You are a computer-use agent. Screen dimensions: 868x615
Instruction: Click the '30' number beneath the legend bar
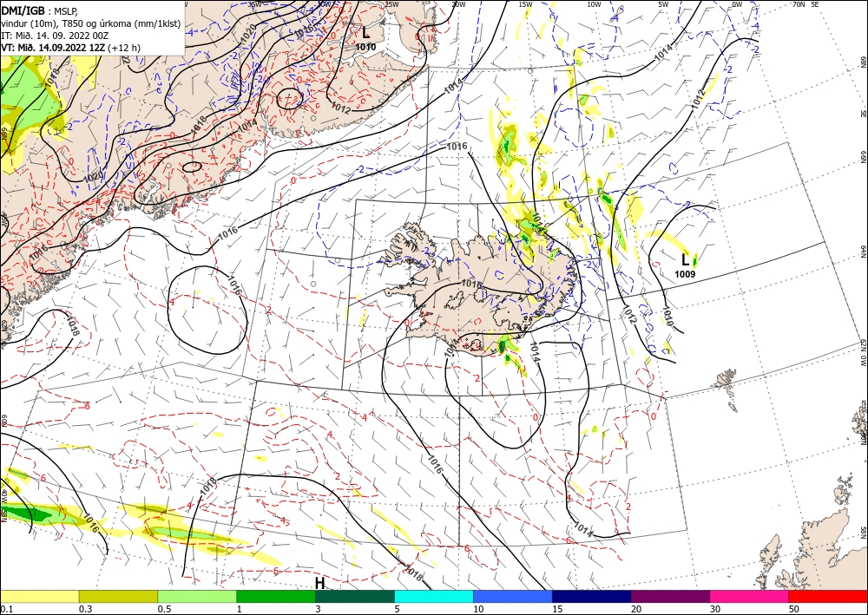click(715, 609)
